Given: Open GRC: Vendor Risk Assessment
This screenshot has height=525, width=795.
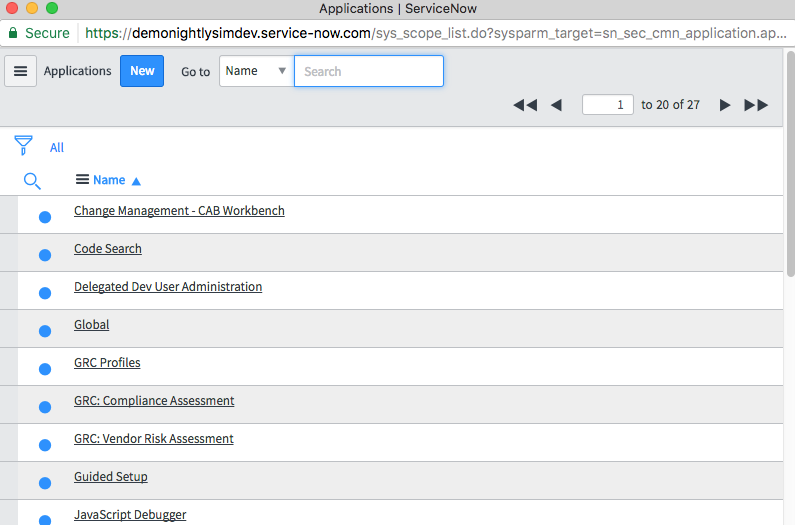Looking at the screenshot, I should (x=154, y=439).
